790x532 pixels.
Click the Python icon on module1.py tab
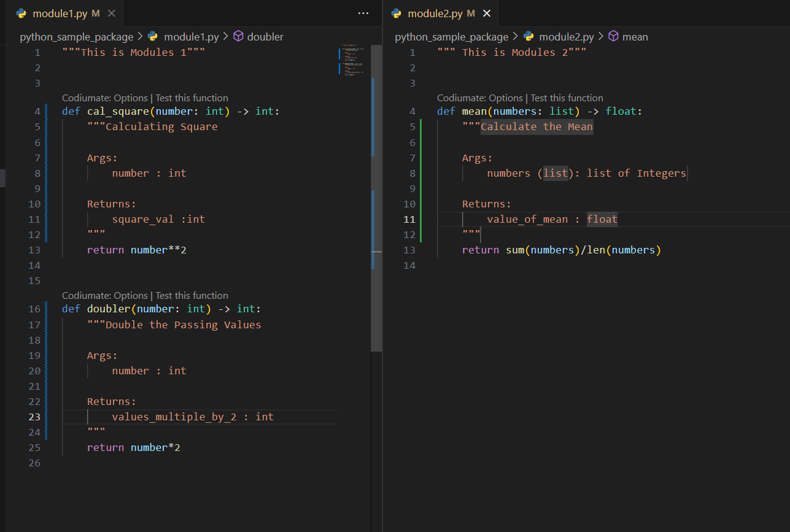[21, 12]
